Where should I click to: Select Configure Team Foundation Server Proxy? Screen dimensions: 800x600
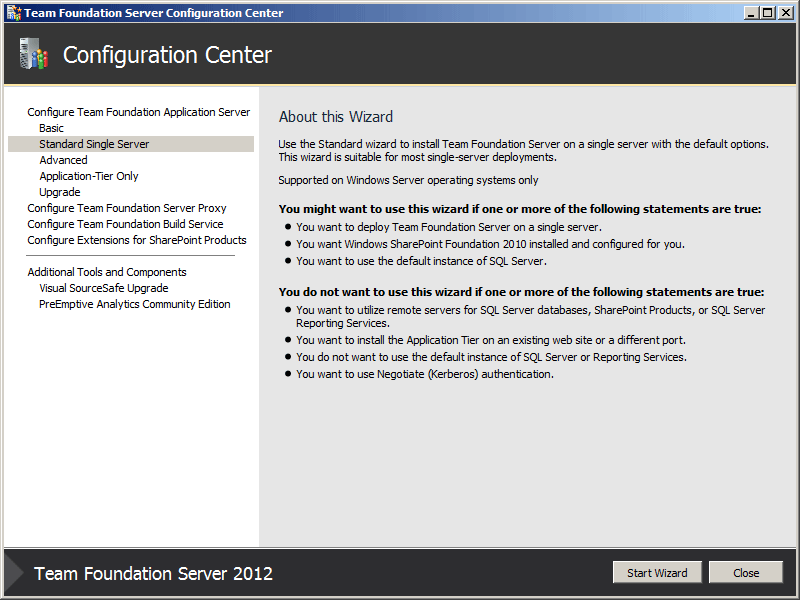127,208
